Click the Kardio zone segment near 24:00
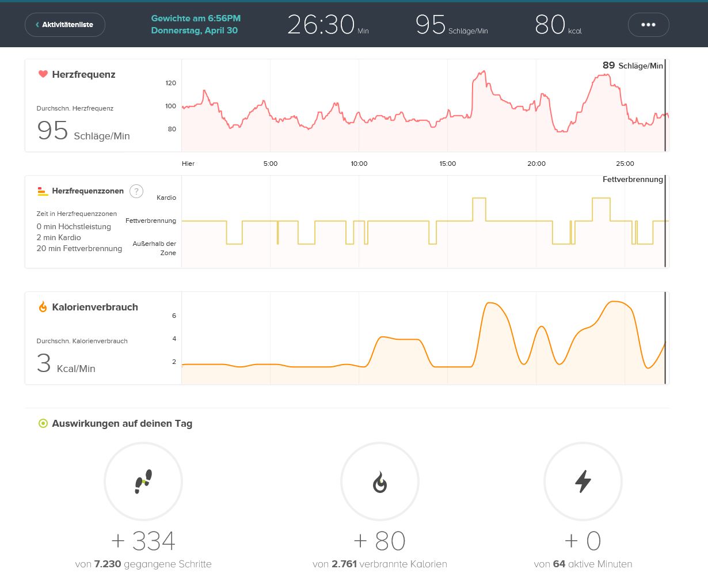 [x=601, y=199]
